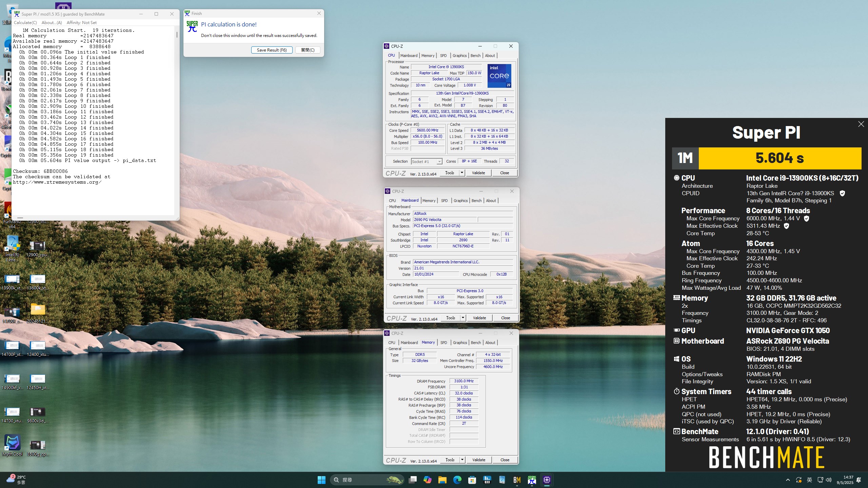The image size is (868, 488).
Task: Open the Intel(R) Extreme desktop shortcut
Action: pyautogui.click(x=12, y=248)
